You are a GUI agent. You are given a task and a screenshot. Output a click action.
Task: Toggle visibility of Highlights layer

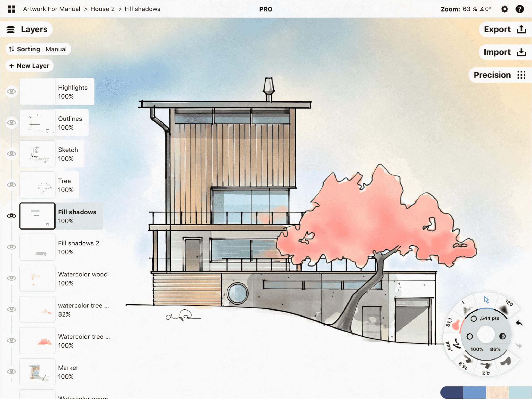point(11,91)
